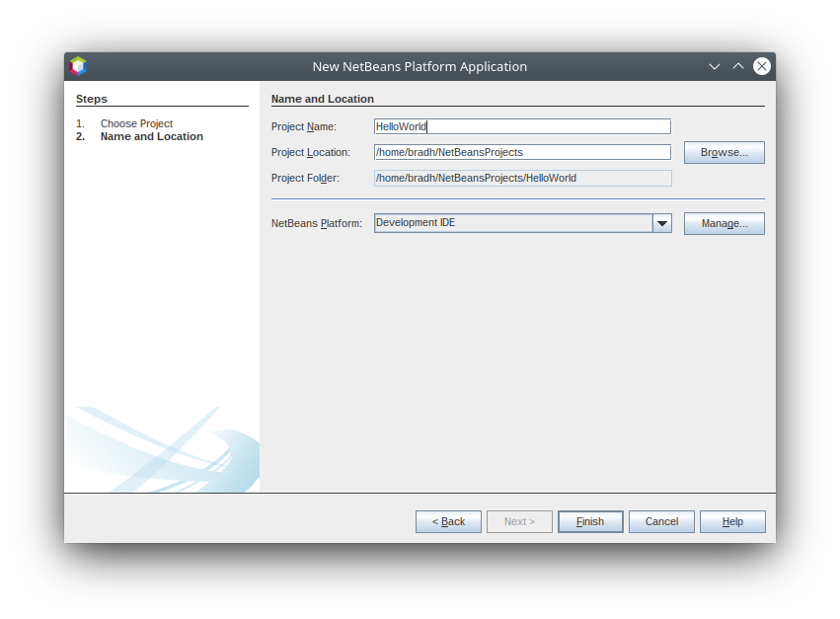Viewport: 840px width, 619px height.
Task: Open the Manage platforms dialog
Action: point(724,223)
